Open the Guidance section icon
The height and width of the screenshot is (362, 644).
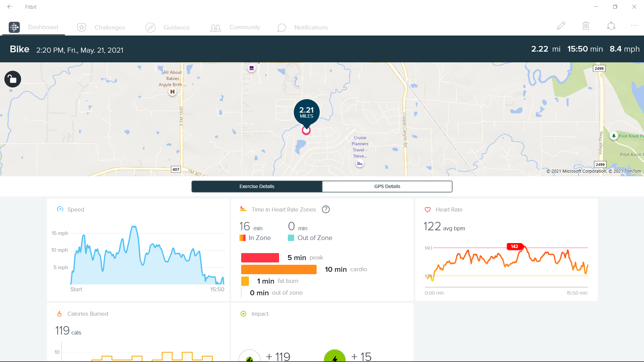point(150,27)
